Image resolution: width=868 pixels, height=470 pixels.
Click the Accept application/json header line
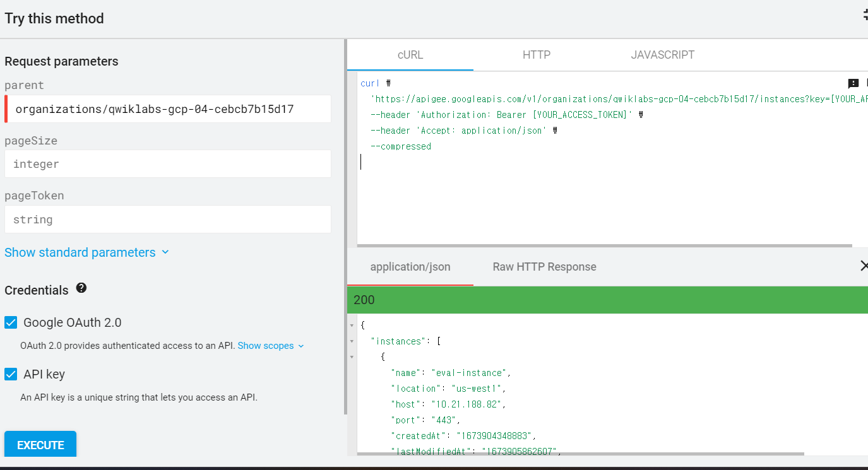[465, 131]
